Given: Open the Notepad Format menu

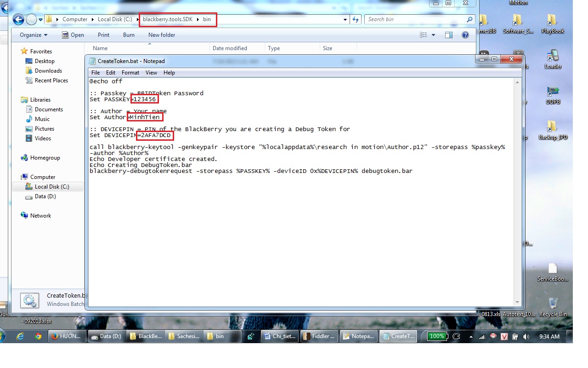Looking at the screenshot, I should click(130, 73).
